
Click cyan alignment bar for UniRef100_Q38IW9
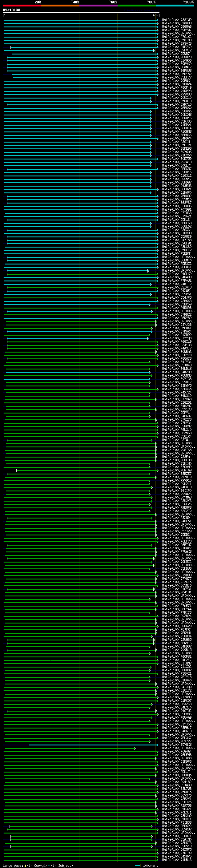point(81,20)
